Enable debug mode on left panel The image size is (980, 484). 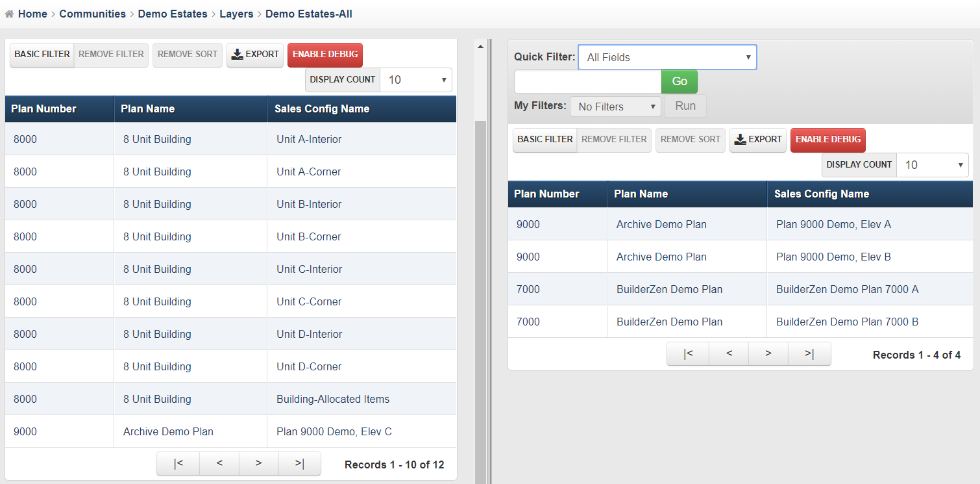[x=325, y=55]
